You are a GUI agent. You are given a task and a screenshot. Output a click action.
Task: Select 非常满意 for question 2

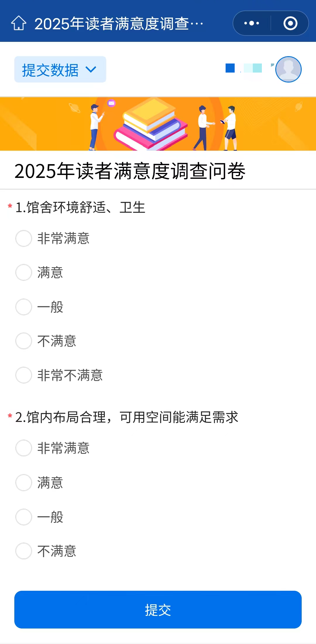[24, 448]
